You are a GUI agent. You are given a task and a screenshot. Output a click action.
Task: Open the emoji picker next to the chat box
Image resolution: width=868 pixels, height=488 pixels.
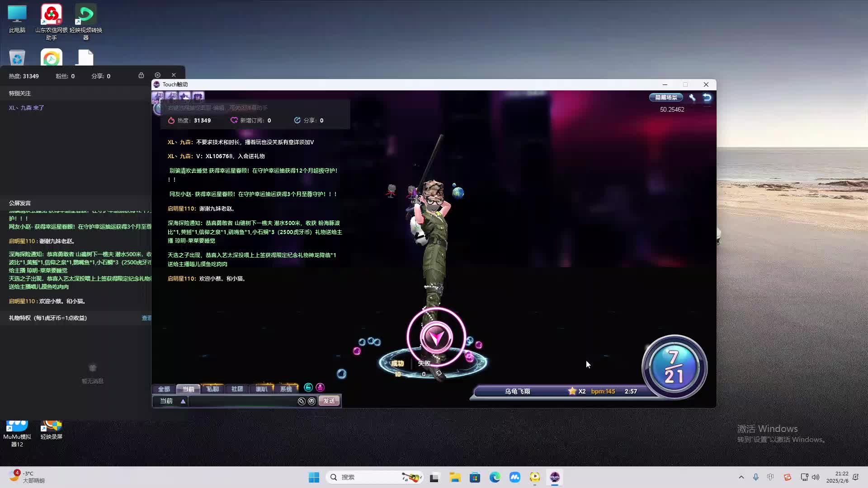point(312,401)
